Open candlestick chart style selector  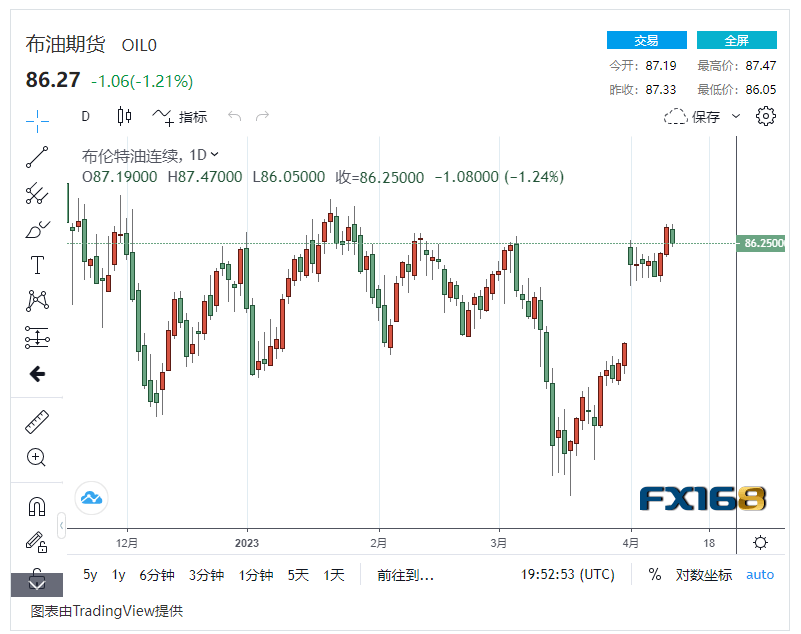[x=124, y=116]
